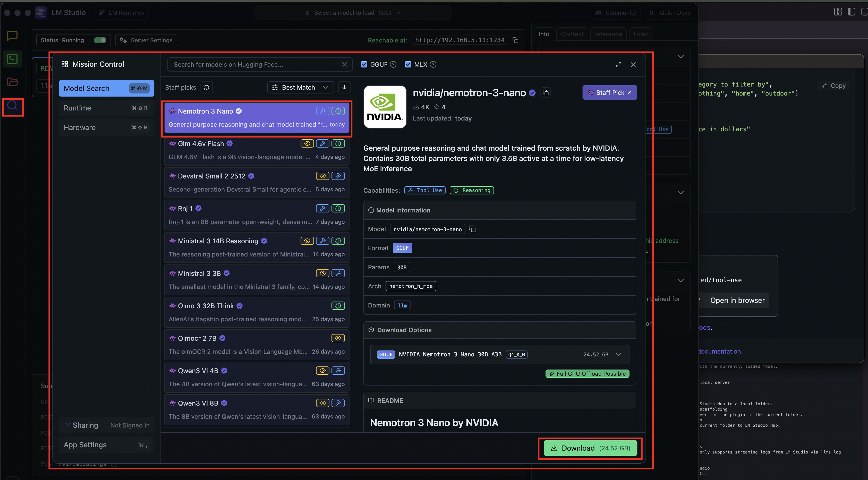Uncheck the GGUF format checkbox
The width and height of the screenshot is (868, 480).
364,64
